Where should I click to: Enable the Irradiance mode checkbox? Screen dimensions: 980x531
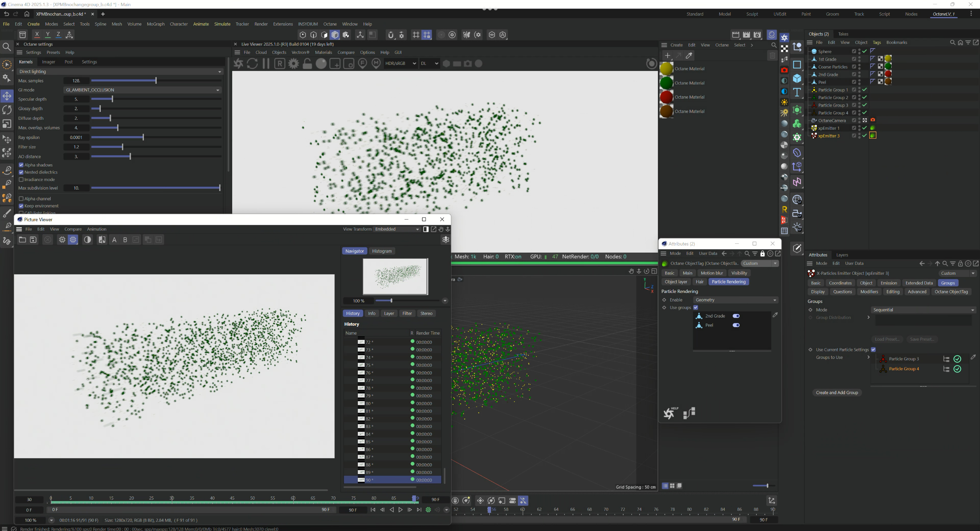pos(21,180)
